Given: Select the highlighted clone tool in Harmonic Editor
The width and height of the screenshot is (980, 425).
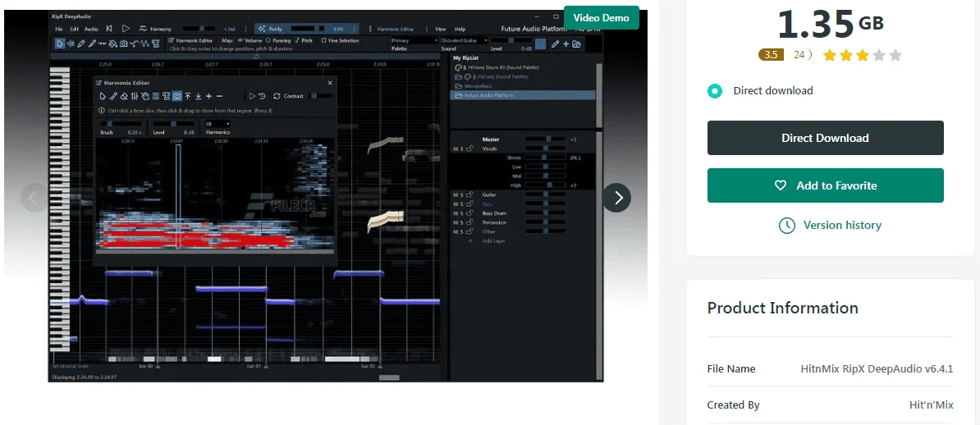Looking at the screenshot, I should point(176,96).
